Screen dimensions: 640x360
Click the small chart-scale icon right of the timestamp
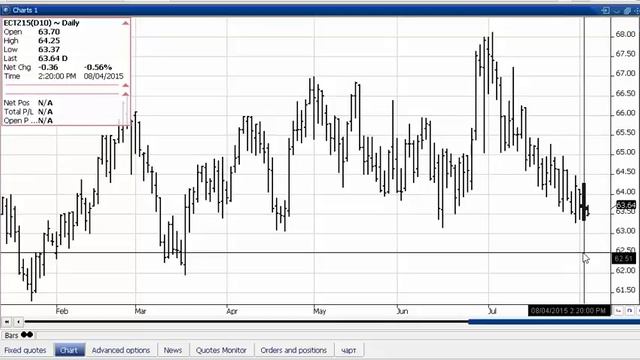coord(619,311)
